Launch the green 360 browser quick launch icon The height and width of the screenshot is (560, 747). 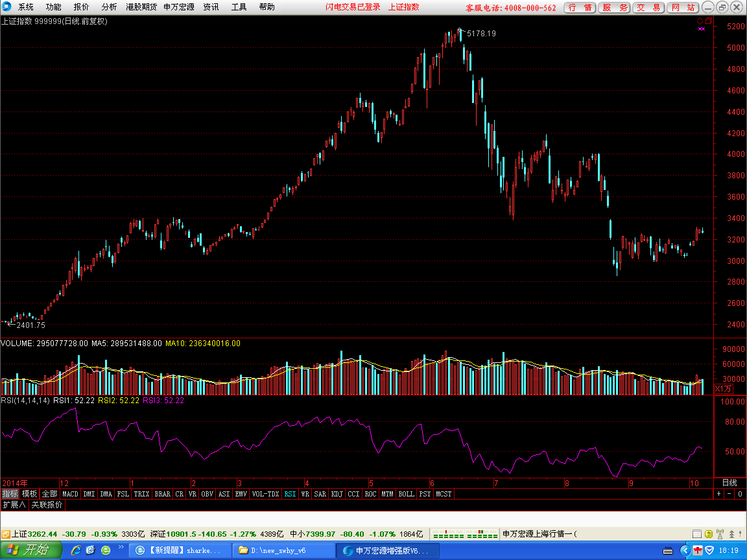pyautogui.click(x=106, y=550)
